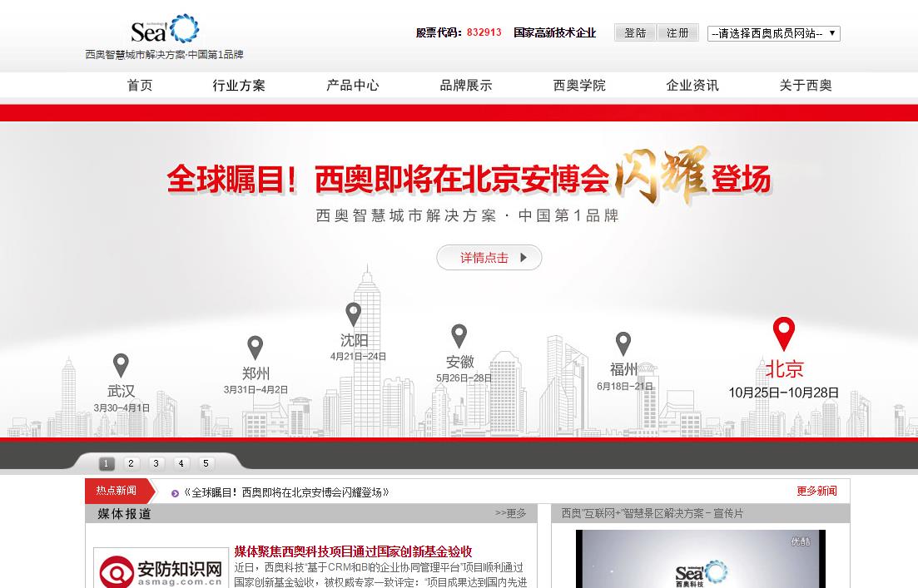Click the Sea logo in header
918x588 pixels.
(165, 29)
